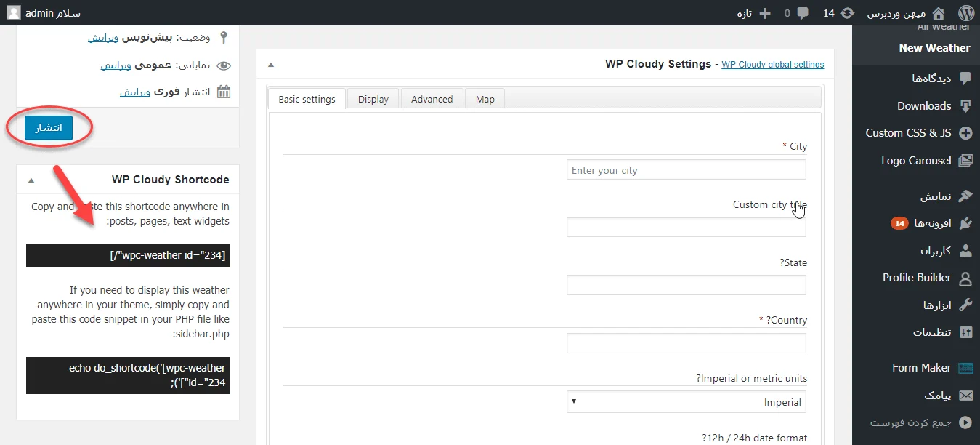Click the Downloads sidebar icon
Image resolution: width=980 pixels, height=445 pixels.
coord(965,106)
